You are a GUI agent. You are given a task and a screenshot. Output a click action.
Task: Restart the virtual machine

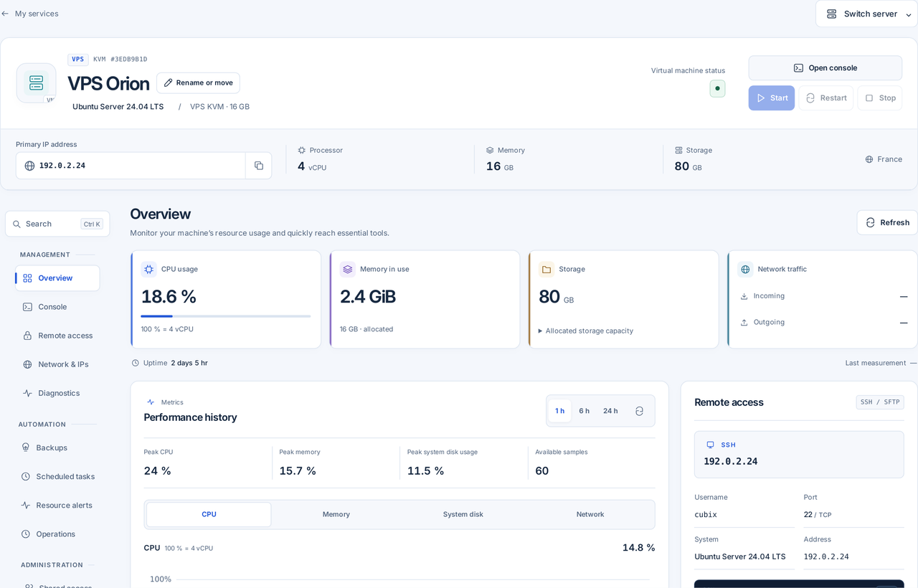coord(826,98)
